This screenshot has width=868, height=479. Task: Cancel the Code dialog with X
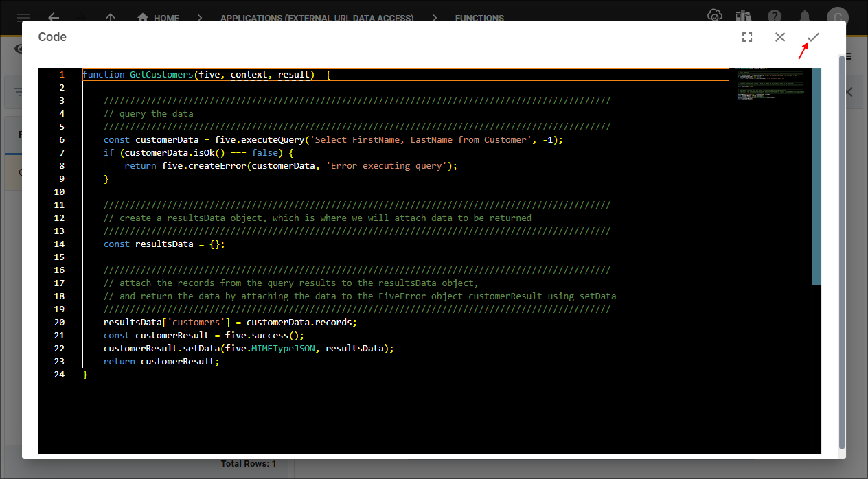tap(780, 37)
